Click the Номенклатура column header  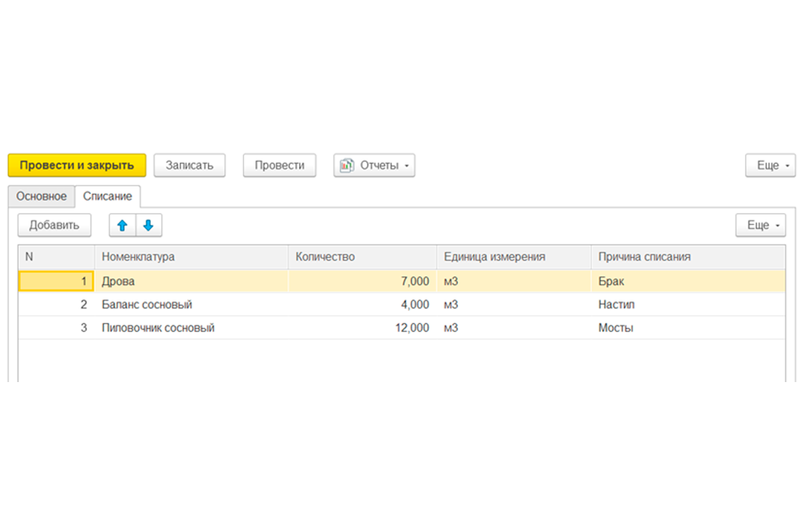tap(191, 256)
